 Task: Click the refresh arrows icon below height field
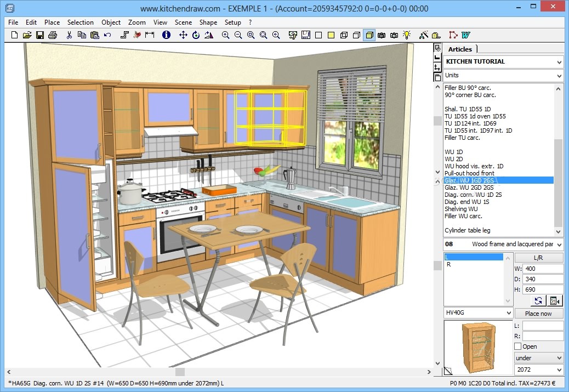coord(538,300)
